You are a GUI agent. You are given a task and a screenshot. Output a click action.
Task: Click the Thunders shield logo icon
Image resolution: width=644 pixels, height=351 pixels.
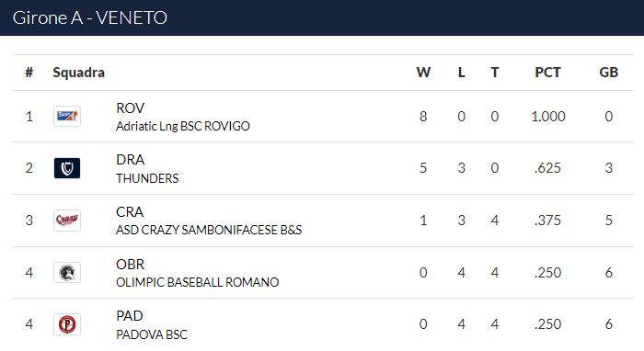coord(67,168)
